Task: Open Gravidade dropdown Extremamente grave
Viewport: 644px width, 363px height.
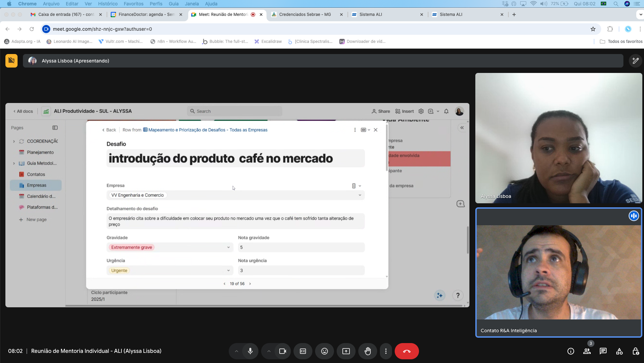Action: [170, 248]
